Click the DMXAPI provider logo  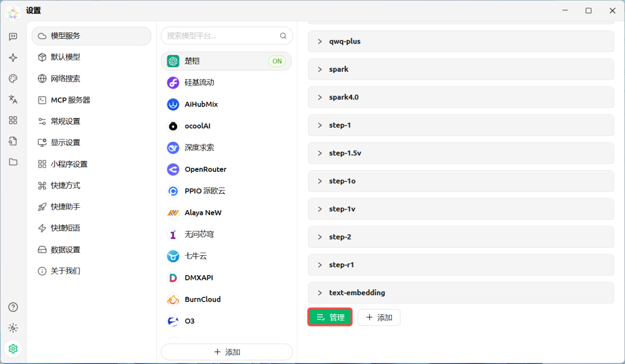pos(173,278)
